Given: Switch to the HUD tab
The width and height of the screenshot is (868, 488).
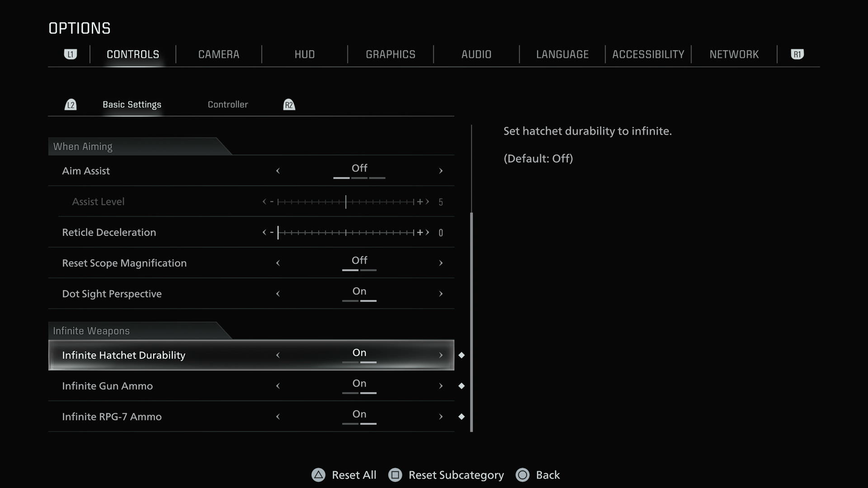Looking at the screenshot, I should pos(305,54).
